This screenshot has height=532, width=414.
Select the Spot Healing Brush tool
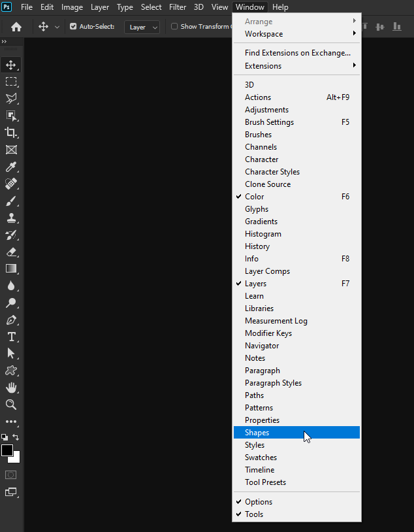(11, 184)
